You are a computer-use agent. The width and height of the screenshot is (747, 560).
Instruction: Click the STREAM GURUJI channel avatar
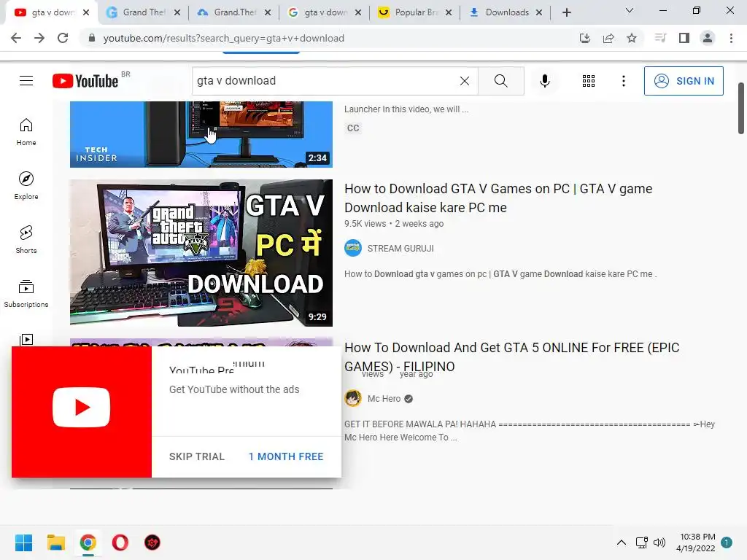pos(353,248)
